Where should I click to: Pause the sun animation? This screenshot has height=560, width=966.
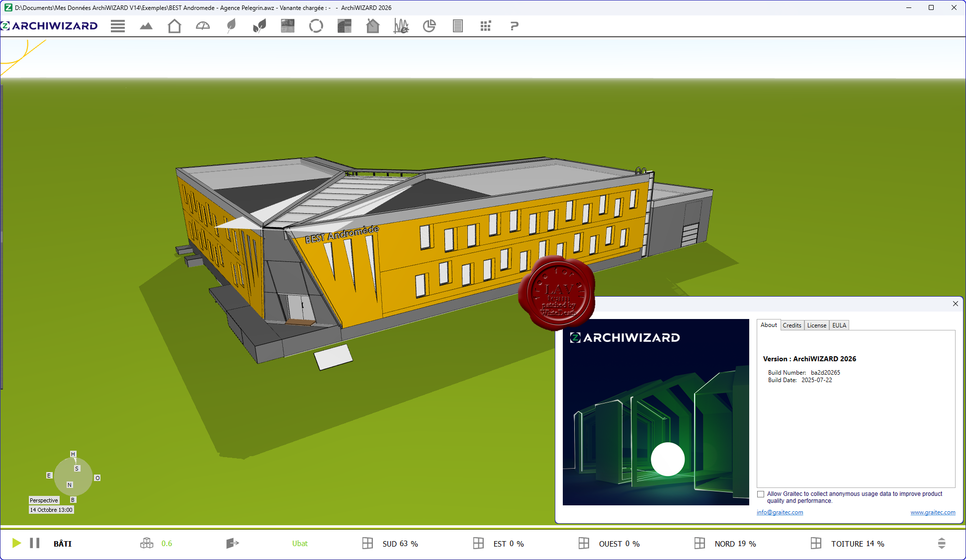click(35, 543)
